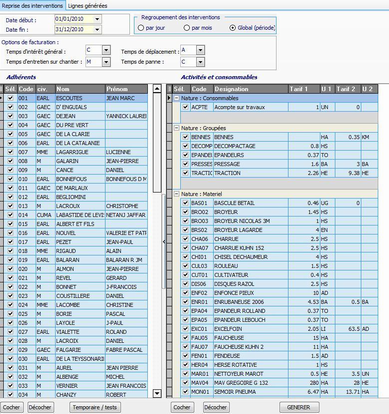Open the Temps d'intérêt général dropdown
Image resolution: width=389 pixels, height=414 pixels.
pos(106,50)
